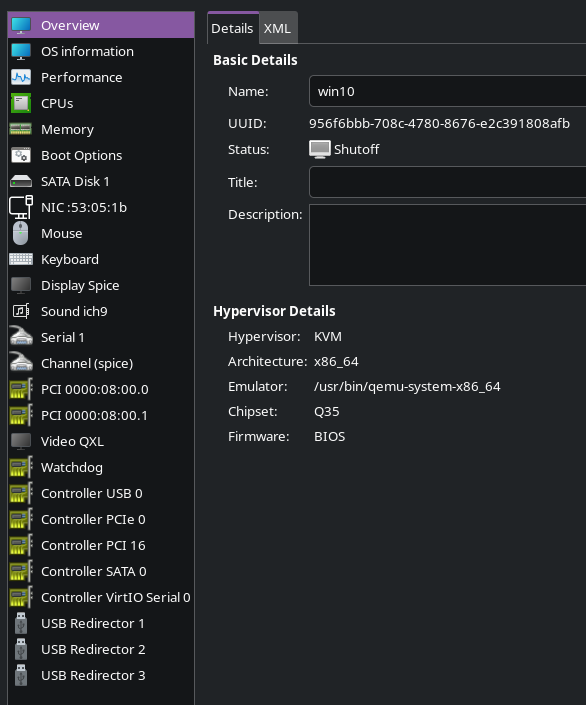Viewport: 586px width, 705px height.
Task: Select the Memory RAM stick icon
Action: coord(21,129)
